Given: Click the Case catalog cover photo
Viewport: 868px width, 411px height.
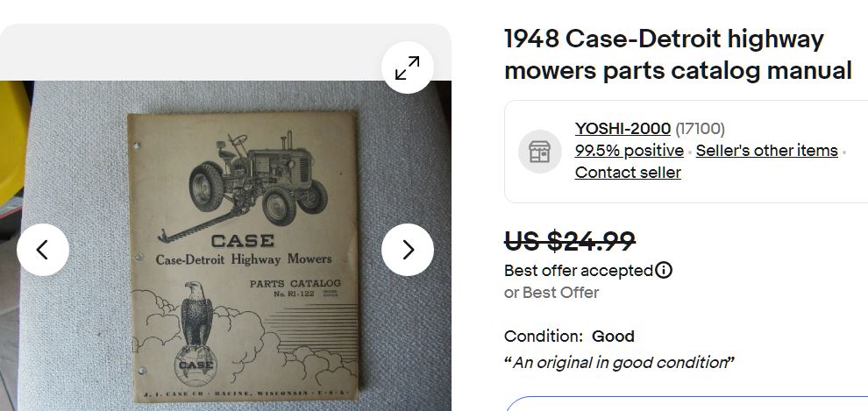Looking at the screenshot, I should (244, 254).
